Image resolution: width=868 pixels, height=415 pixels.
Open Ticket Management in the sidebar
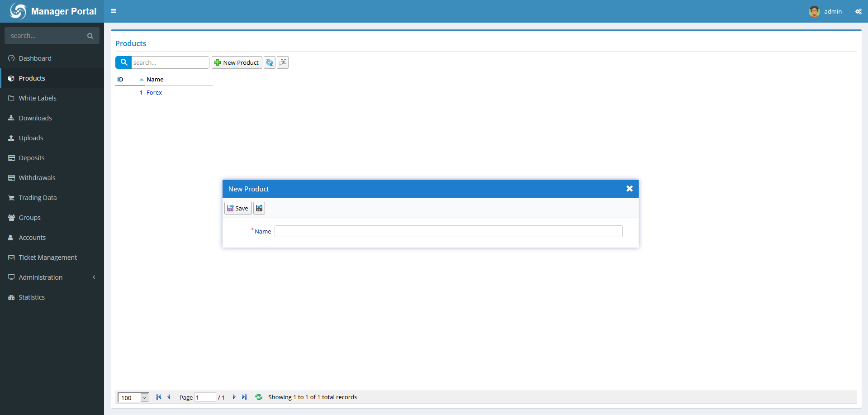(x=47, y=258)
